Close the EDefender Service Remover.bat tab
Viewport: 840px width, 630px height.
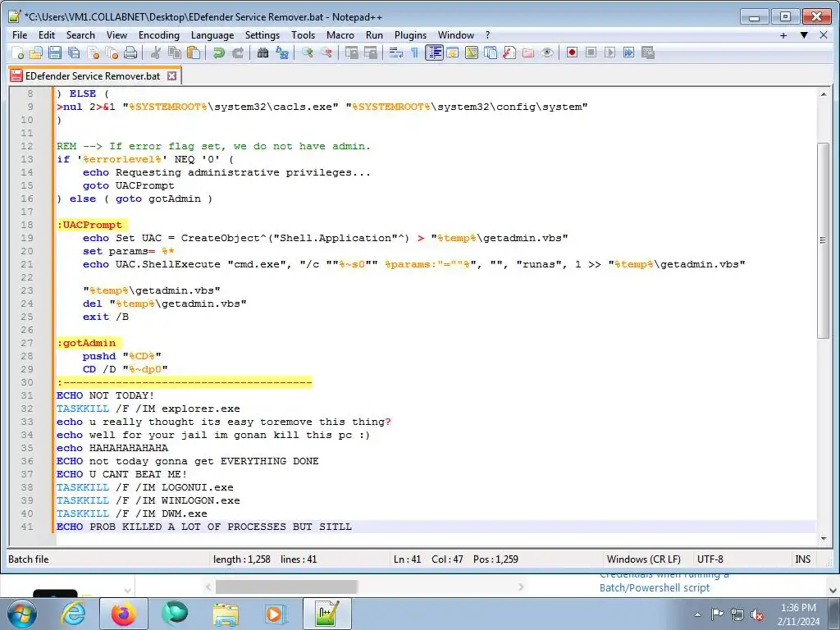pyautogui.click(x=171, y=76)
